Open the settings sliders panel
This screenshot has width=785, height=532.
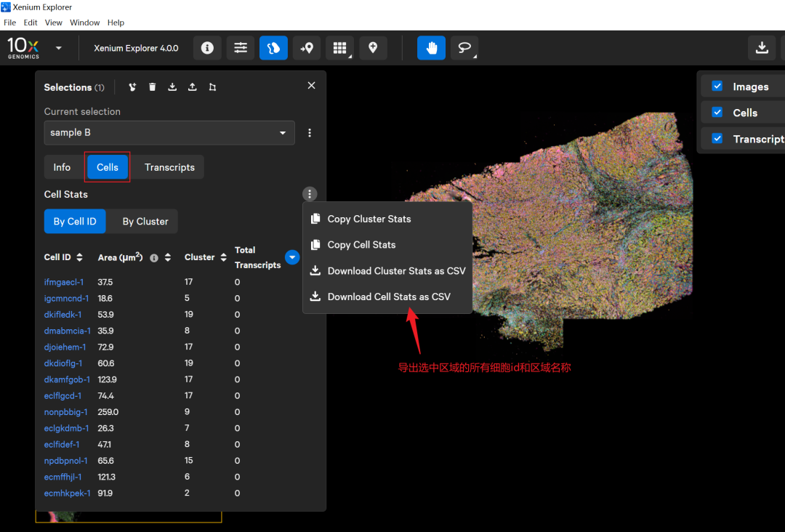(x=241, y=48)
